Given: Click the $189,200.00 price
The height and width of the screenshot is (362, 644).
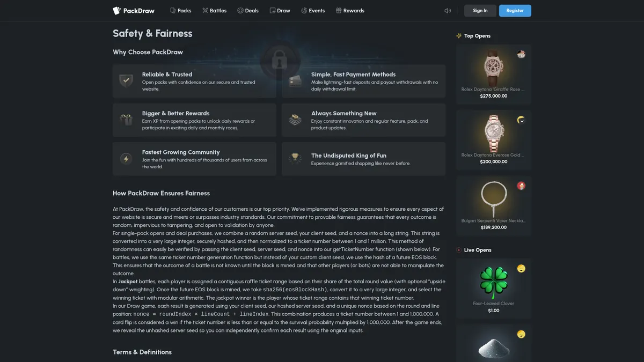Looking at the screenshot, I should [x=494, y=227].
